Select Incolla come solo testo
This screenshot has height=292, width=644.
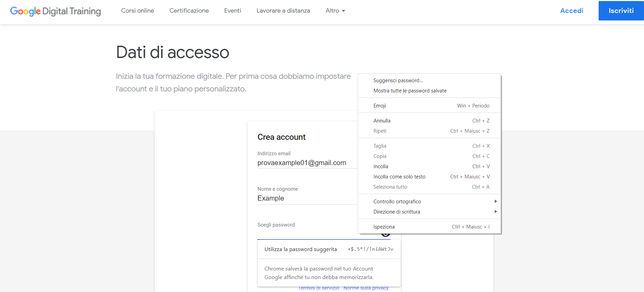click(429, 177)
